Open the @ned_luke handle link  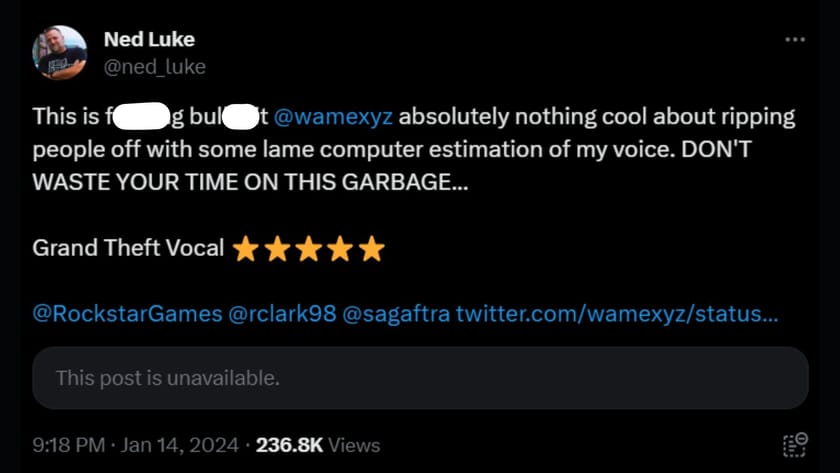tap(155, 67)
